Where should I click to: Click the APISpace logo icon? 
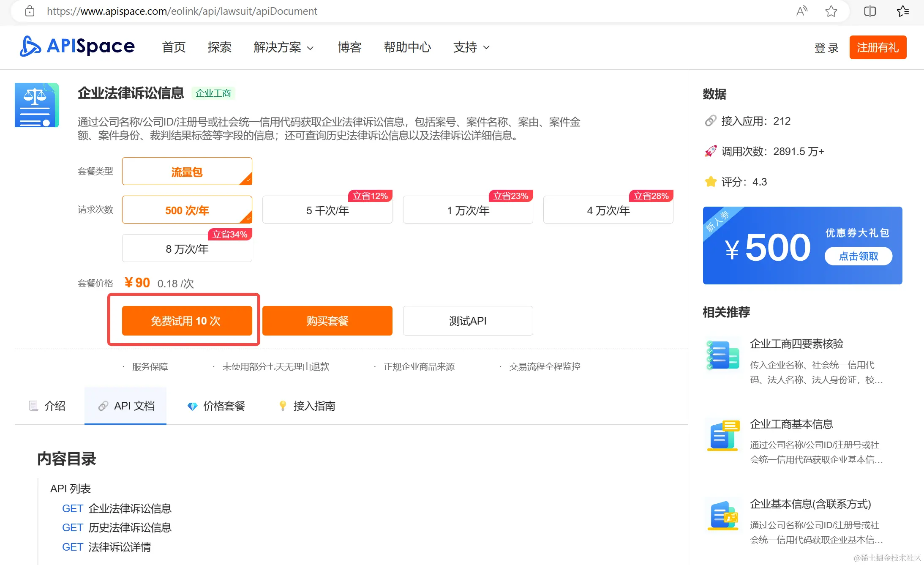click(x=30, y=46)
